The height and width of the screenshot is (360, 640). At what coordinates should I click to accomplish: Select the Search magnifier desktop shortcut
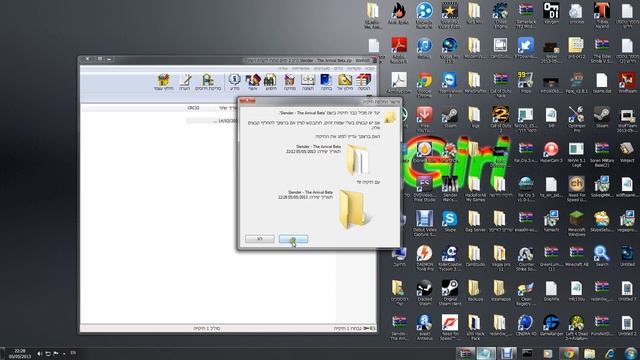pyautogui.click(x=601, y=256)
